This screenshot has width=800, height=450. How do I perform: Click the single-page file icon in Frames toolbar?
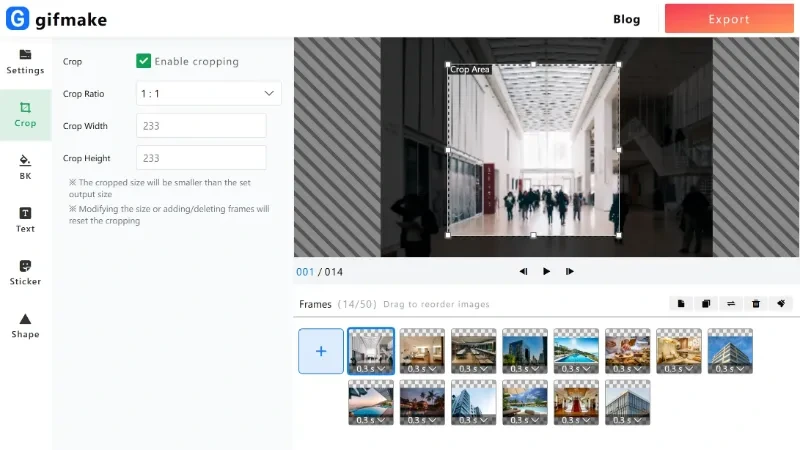pos(681,304)
